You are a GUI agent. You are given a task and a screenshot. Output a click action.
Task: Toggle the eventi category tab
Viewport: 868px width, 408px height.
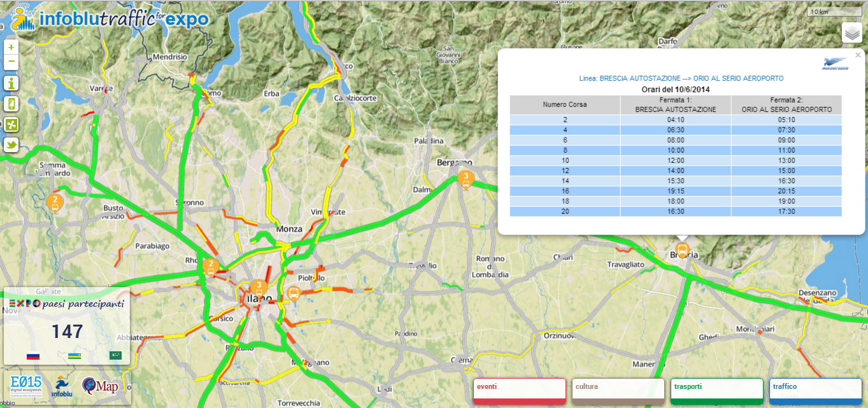point(519,391)
